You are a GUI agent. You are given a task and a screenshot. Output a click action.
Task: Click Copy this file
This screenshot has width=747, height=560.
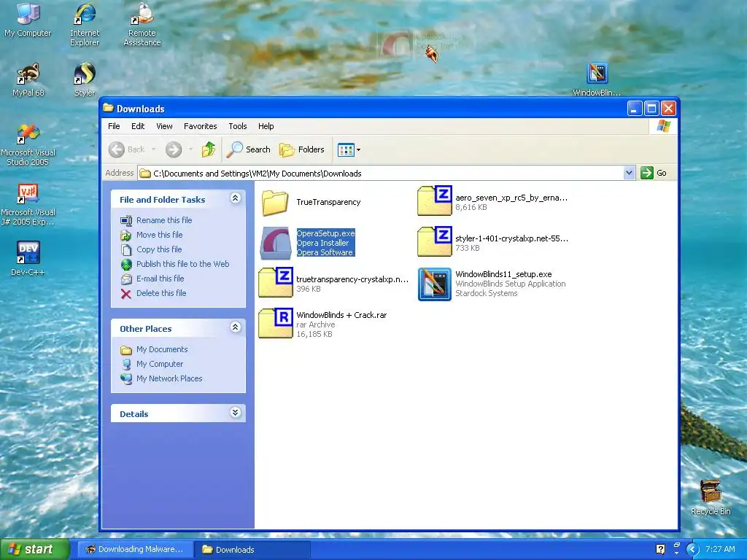tap(159, 249)
